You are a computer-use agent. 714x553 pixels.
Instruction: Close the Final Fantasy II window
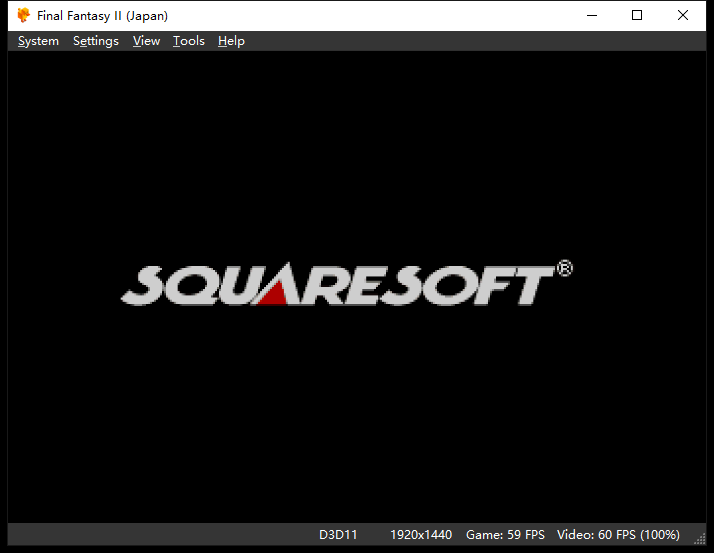point(683,15)
